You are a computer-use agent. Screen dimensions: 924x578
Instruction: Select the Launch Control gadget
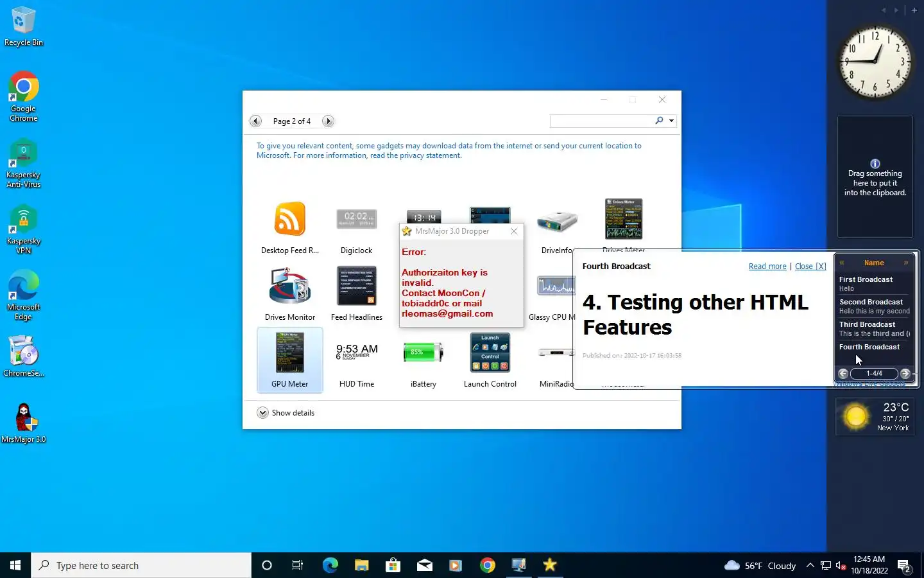pos(490,361)
